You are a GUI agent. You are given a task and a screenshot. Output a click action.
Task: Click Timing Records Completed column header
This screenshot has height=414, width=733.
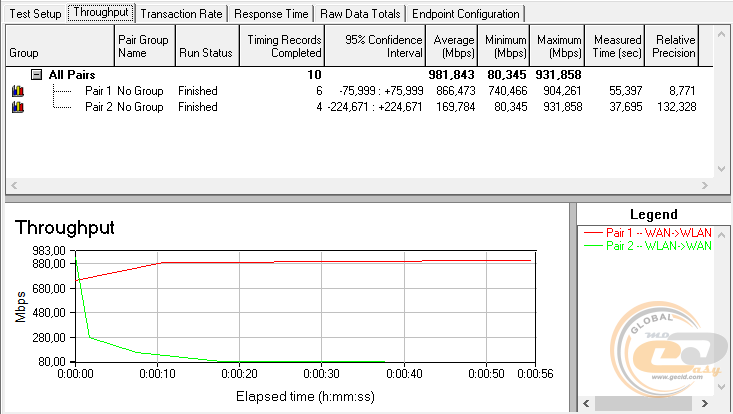coord(281,46)
